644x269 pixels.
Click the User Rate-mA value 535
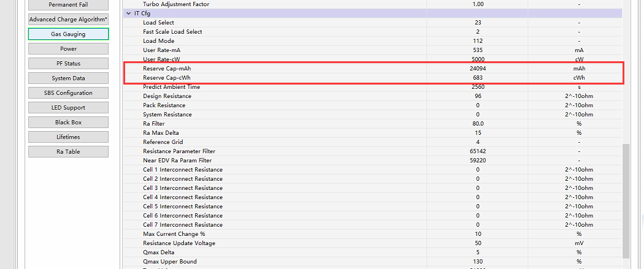coord(477,50)
